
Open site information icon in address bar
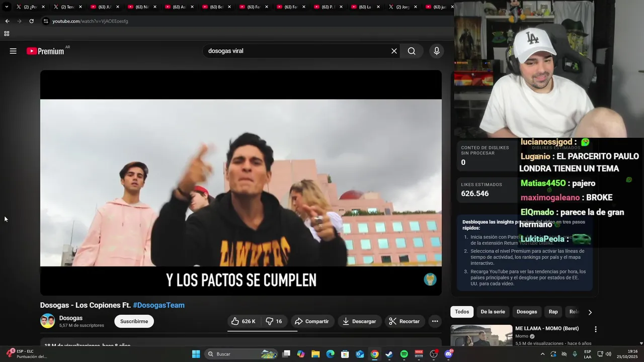click(x=46, y=21)
